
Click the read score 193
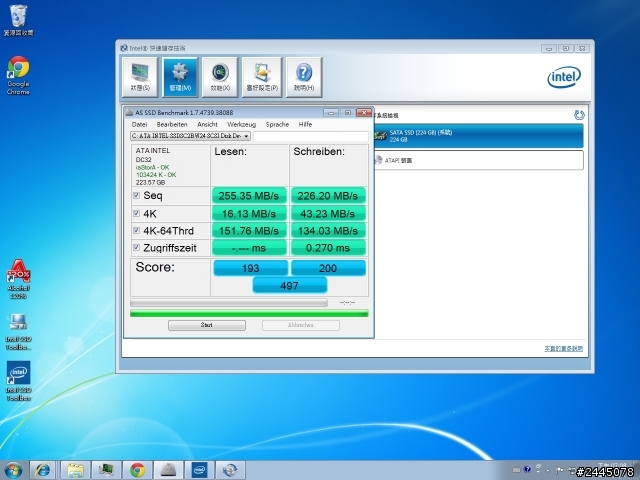pos(250,268)
